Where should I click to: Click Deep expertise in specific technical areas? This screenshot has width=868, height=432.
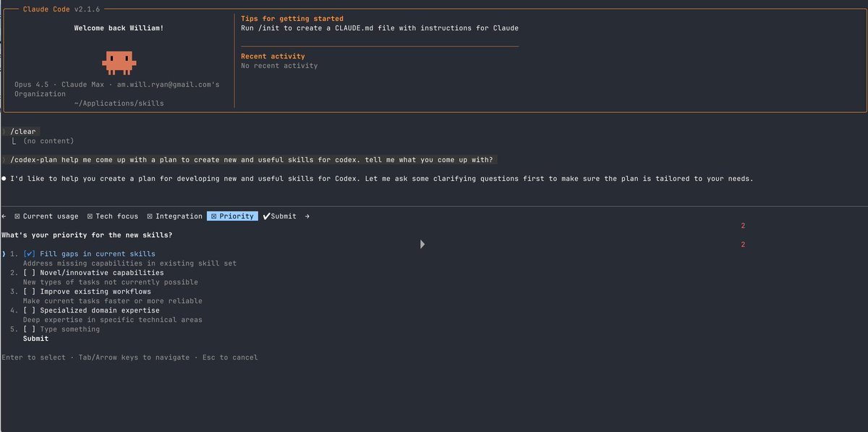coord(113,320)
